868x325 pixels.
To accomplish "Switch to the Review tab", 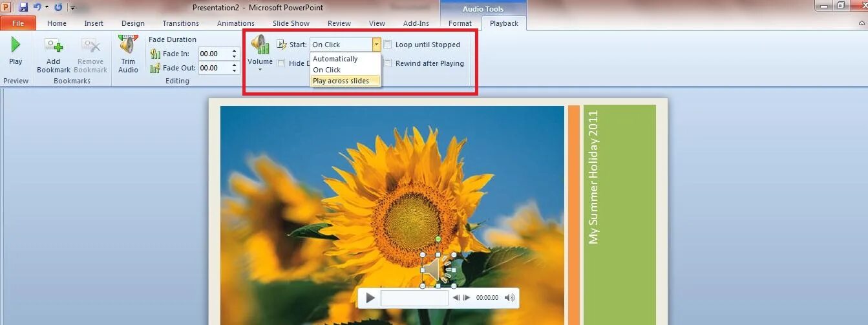I will pyautogui.click(x=339, y=23).
